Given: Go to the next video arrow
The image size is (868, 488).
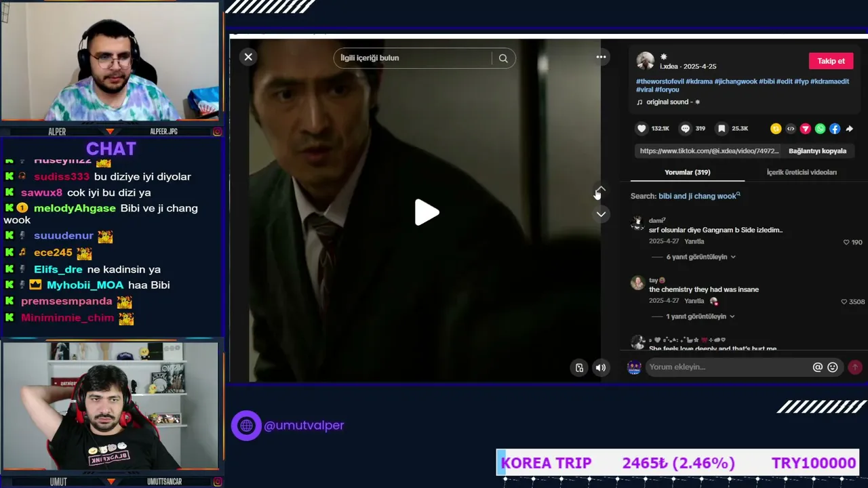Looking at the screenshot, I should [x=601, y=214].
